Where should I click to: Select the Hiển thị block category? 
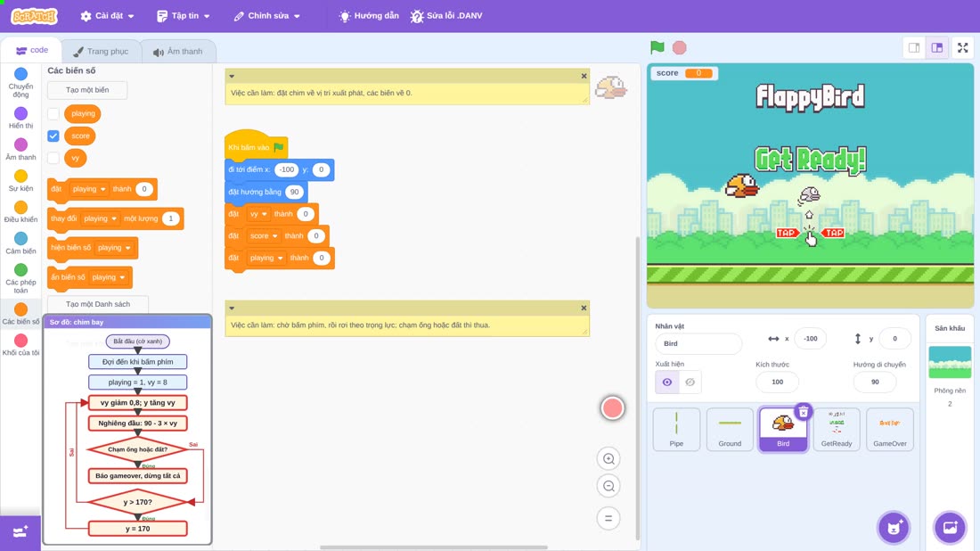click(20, 119)
